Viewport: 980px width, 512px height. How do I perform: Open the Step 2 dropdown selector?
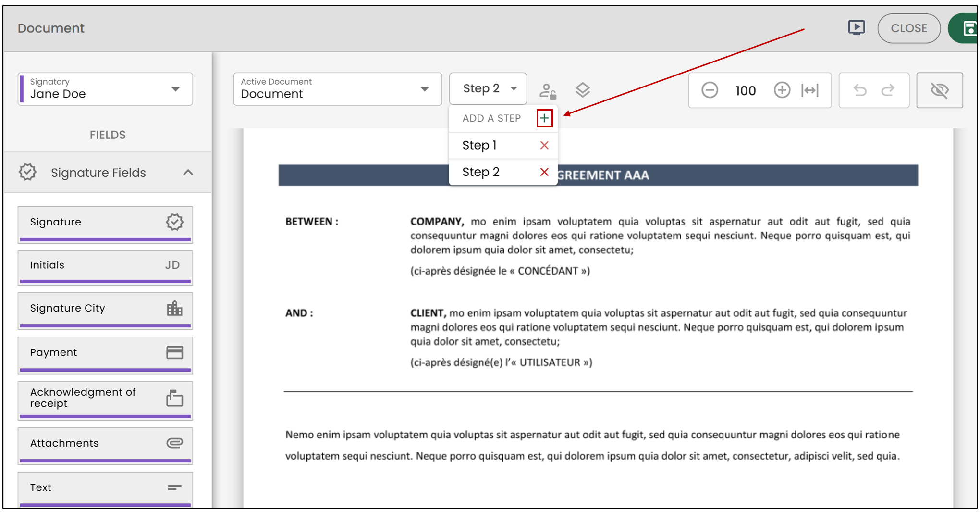488,89
